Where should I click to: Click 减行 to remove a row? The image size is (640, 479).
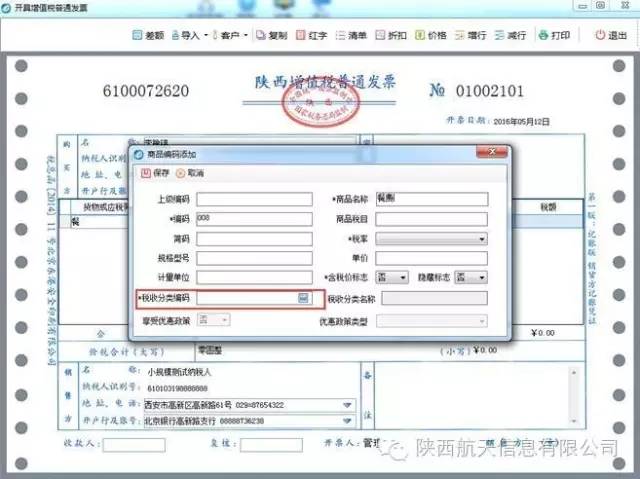(510, 35)
